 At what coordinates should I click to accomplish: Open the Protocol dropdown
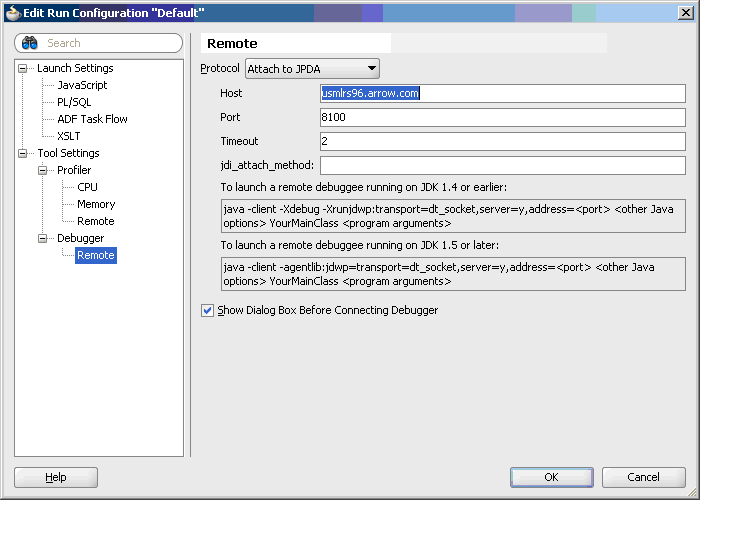pos(312,69)
